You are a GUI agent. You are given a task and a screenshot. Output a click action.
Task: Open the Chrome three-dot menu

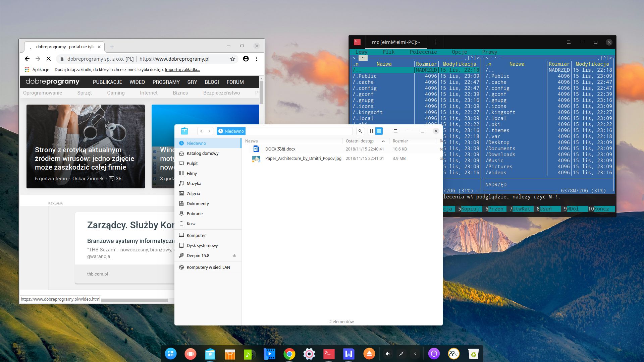click(x=257, y=59)
